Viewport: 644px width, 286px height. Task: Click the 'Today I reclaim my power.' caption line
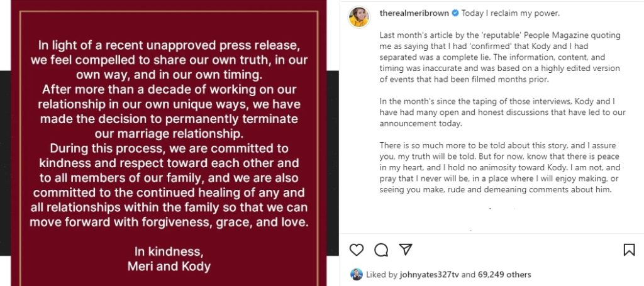(508, 13)
